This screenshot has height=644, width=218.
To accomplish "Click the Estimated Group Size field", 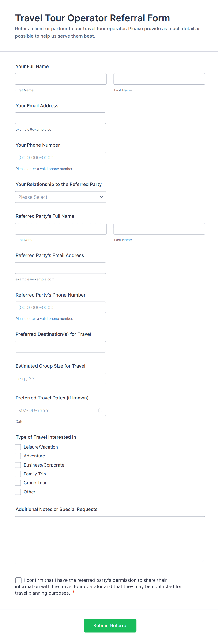I will pyautogui.click(x=60, y=379).
